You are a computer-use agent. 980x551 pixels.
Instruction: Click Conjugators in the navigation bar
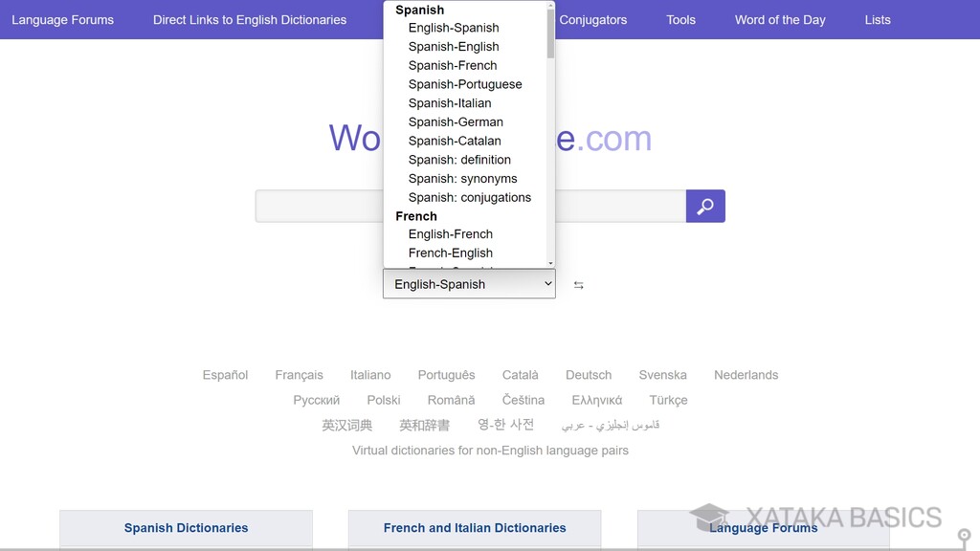coord(593,19)
